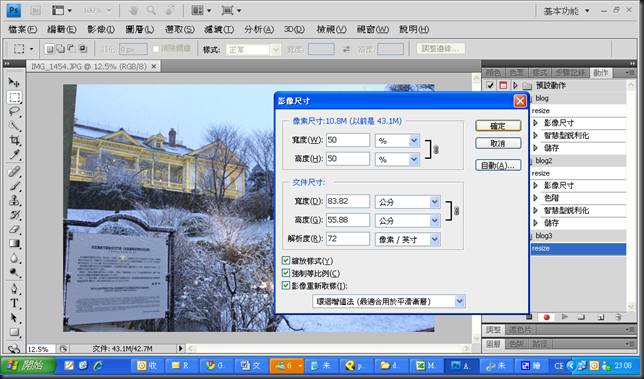Select the Clone Stamp tool
The height and width of the screenshot is (379, 644).
point(14,200)
